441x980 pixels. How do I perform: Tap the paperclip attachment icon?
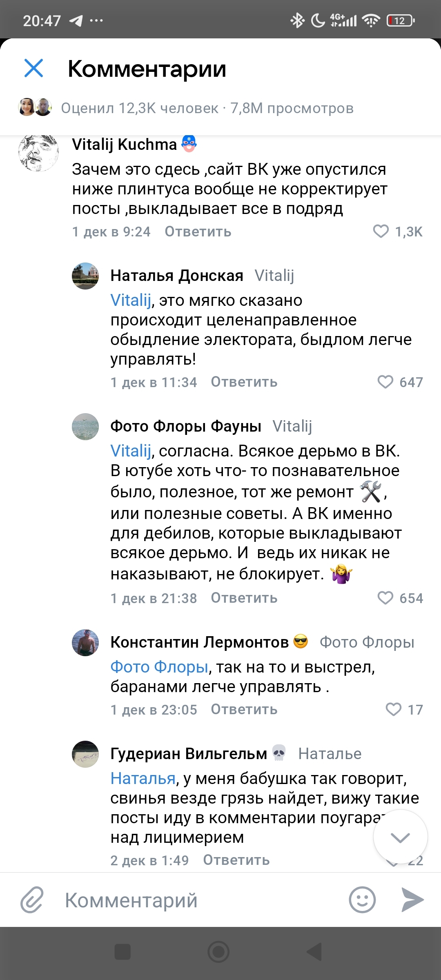[32, 900]
